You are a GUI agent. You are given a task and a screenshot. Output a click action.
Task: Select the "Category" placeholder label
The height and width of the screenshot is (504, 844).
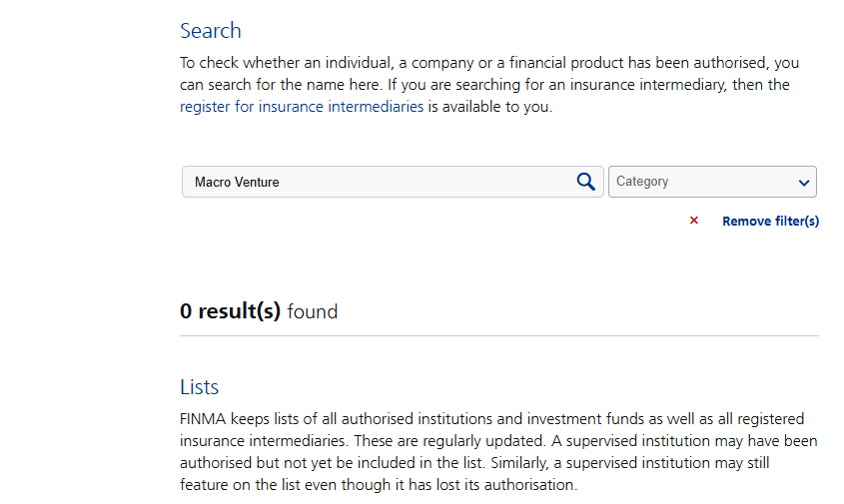642,182
